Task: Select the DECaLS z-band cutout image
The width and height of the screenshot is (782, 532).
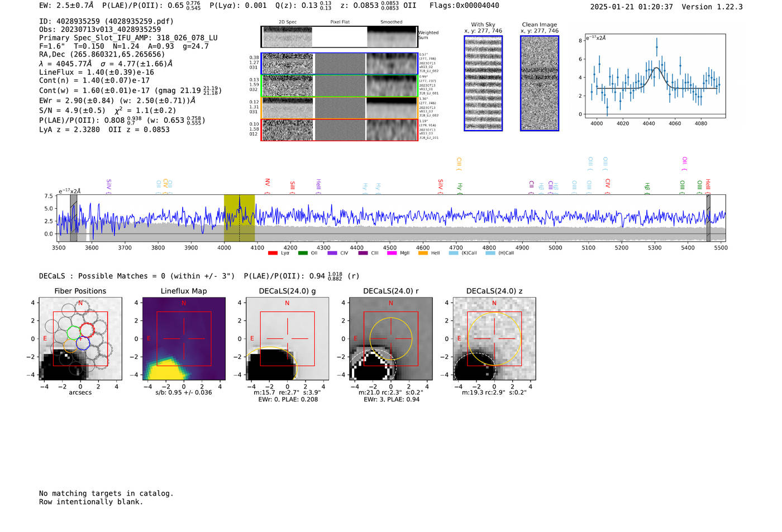Action: pyautogui.click(x=494, y=339)
